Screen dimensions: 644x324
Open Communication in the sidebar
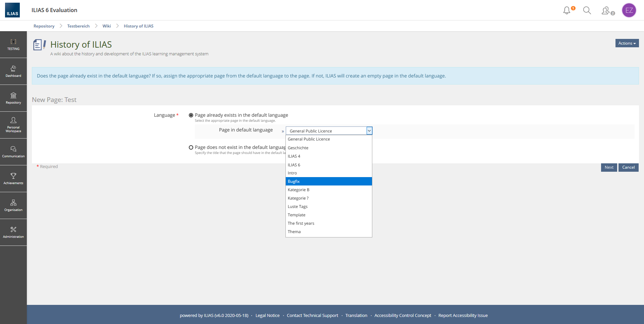13,152
